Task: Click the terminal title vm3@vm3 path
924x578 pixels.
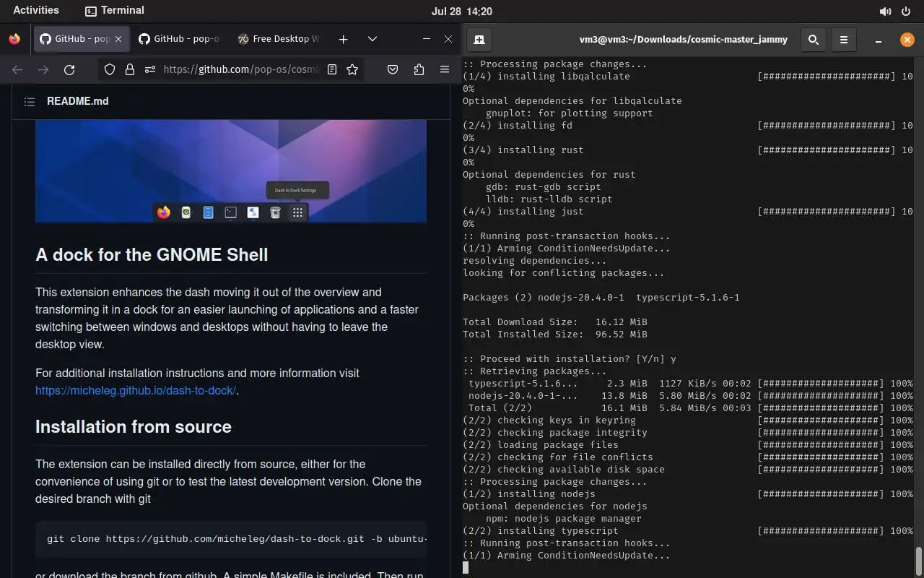Action: [x=684, y=40]
